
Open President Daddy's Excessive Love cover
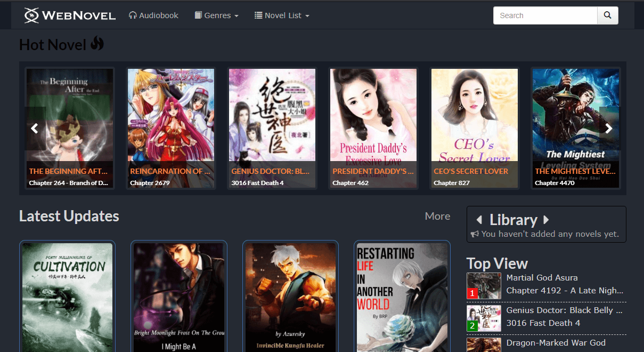[x=373, y=128]
